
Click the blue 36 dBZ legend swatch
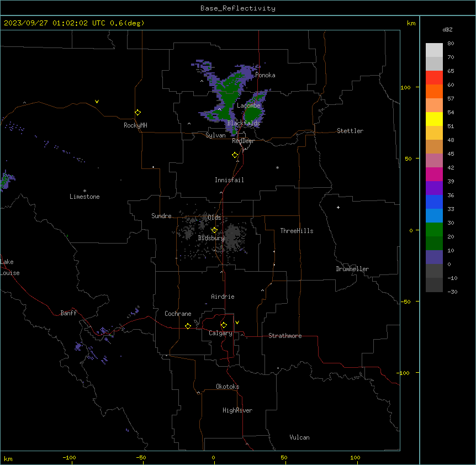point(434,202)
